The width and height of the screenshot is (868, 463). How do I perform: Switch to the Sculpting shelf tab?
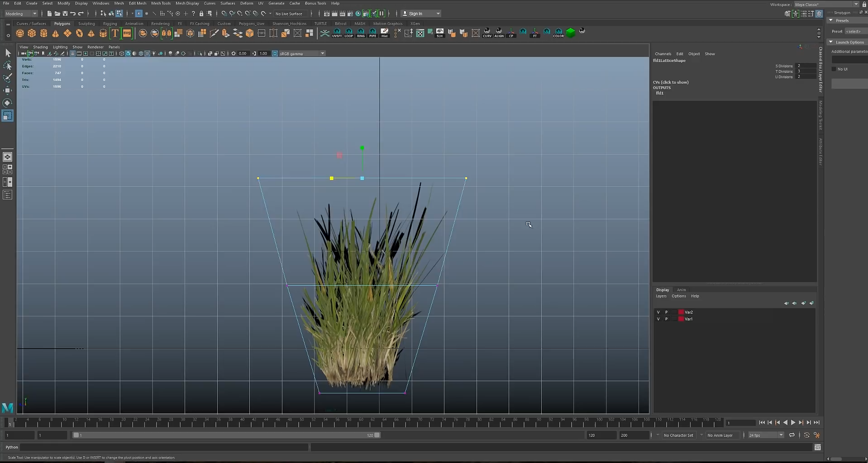pos(86,24)
